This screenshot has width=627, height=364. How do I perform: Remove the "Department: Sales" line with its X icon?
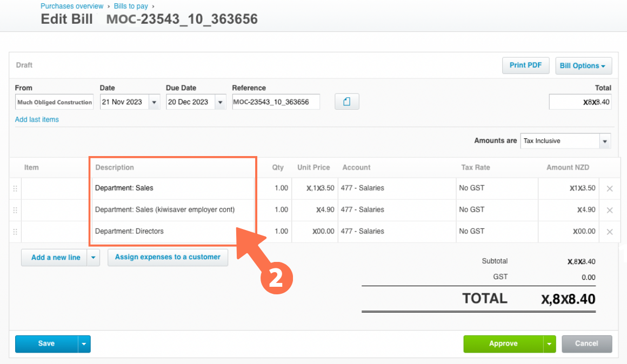tap(610, 188)
